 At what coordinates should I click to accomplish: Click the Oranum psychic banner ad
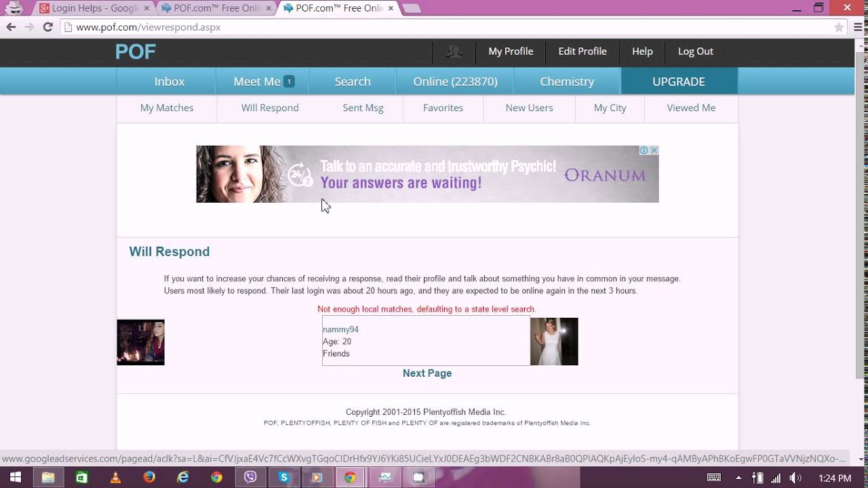click(427, 174)
